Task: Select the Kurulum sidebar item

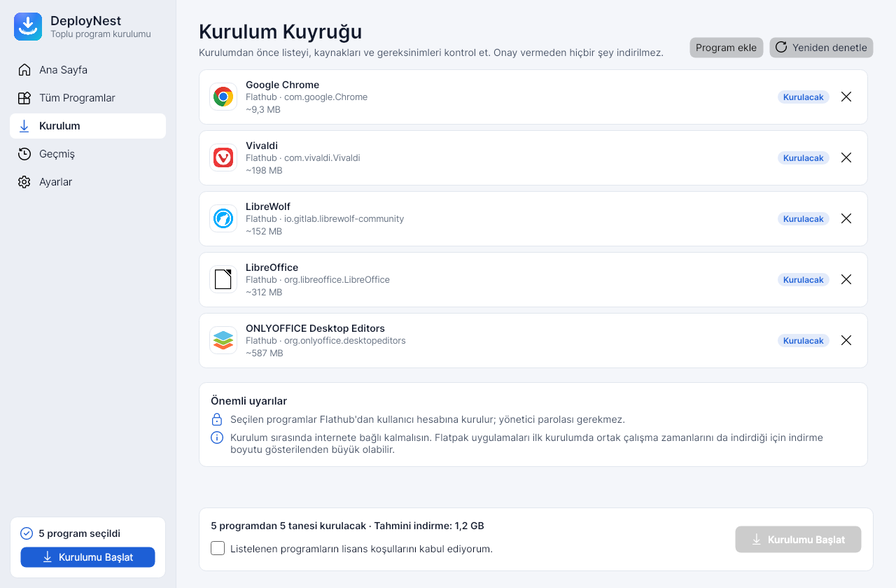Action: [87, 126]
